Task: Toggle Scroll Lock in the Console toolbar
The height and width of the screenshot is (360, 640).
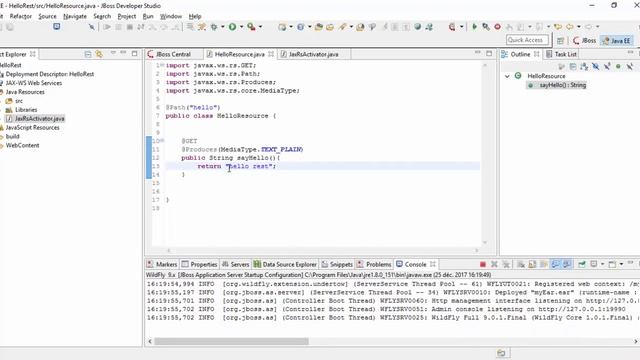Action: (x=532, y=264)
